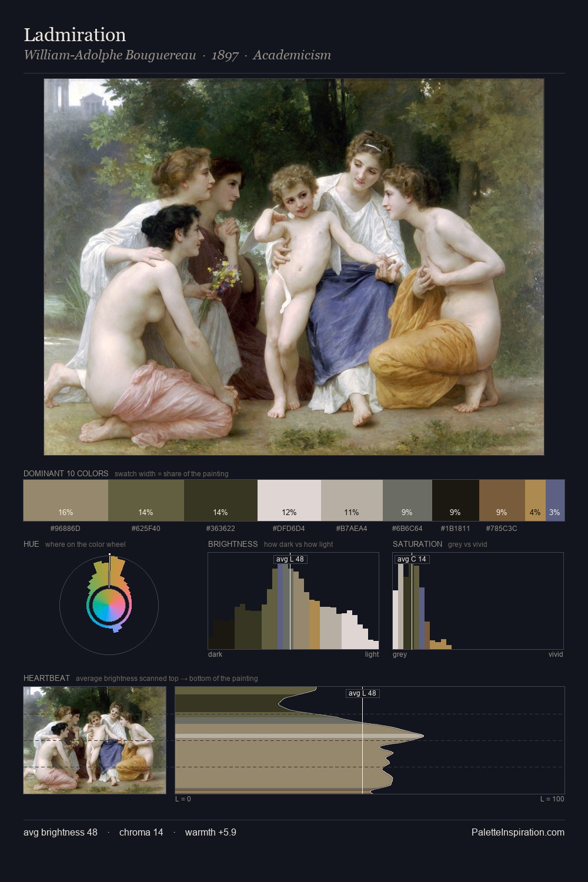Image resolution: width=588 pixels, height=882 pixels.
Task: Click the 'dark' axis label
Action: (x=215, y=654)
